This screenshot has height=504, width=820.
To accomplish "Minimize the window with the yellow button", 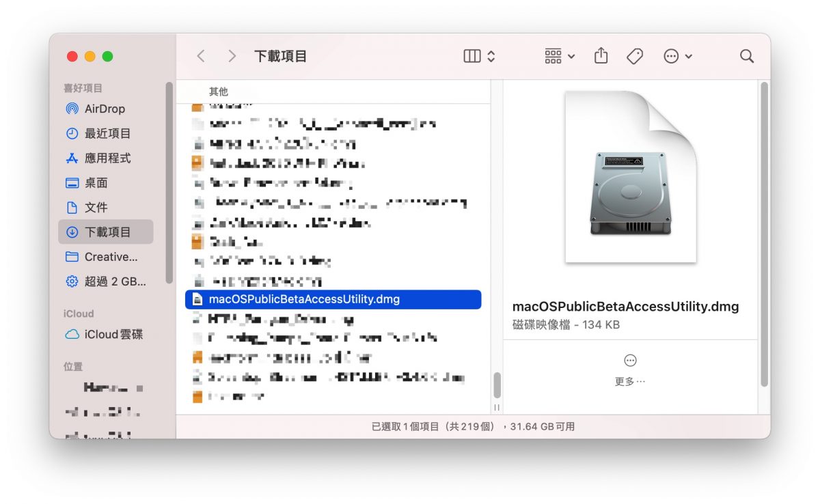I will [x=90, y=57].
